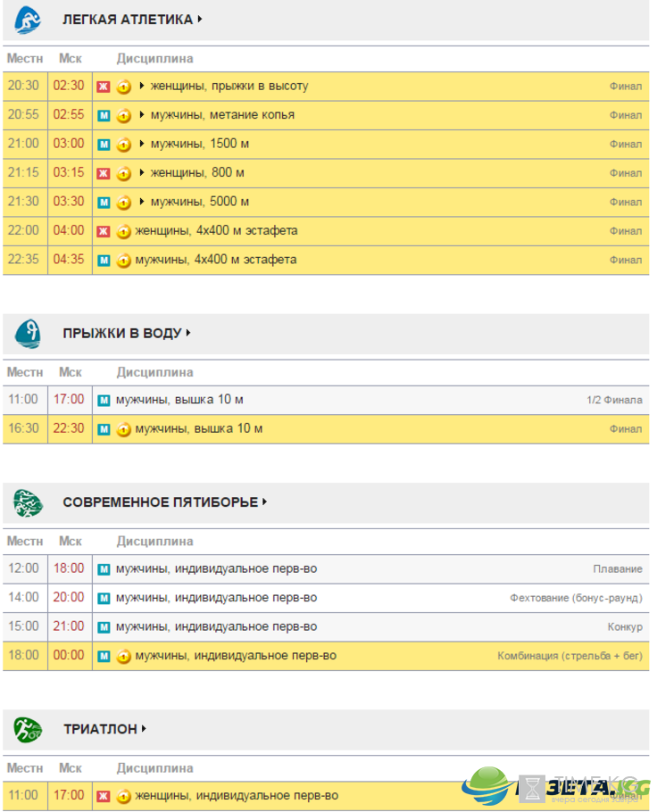657x812 pixels.
Task: Click the gold medal icon for women's high jump
Action: coord(123,87)
